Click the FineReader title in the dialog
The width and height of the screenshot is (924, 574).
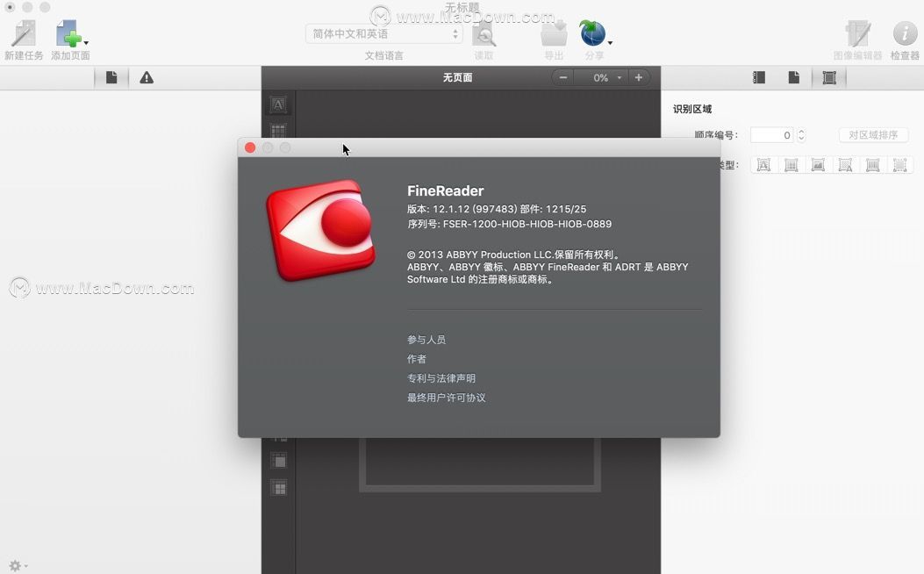point(446,191)
